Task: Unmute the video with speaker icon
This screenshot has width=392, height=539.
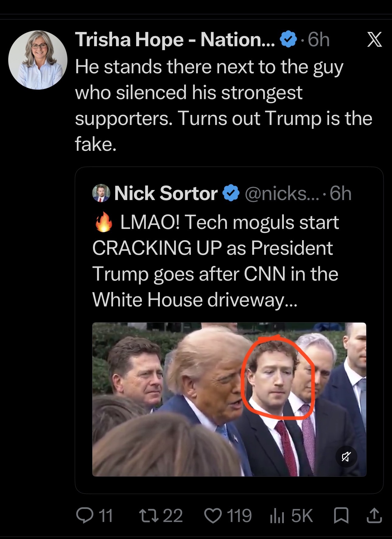Action: (x=346, y=456)
